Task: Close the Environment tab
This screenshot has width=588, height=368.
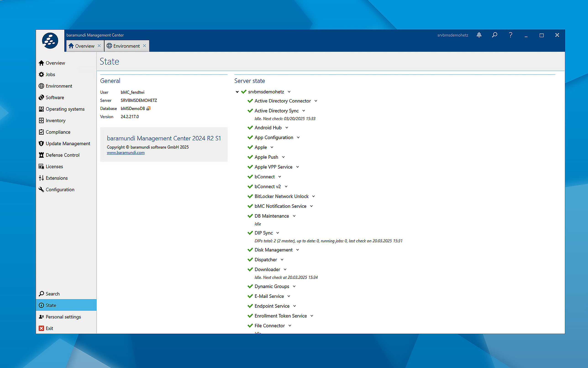Action: [x=144, y=46]
